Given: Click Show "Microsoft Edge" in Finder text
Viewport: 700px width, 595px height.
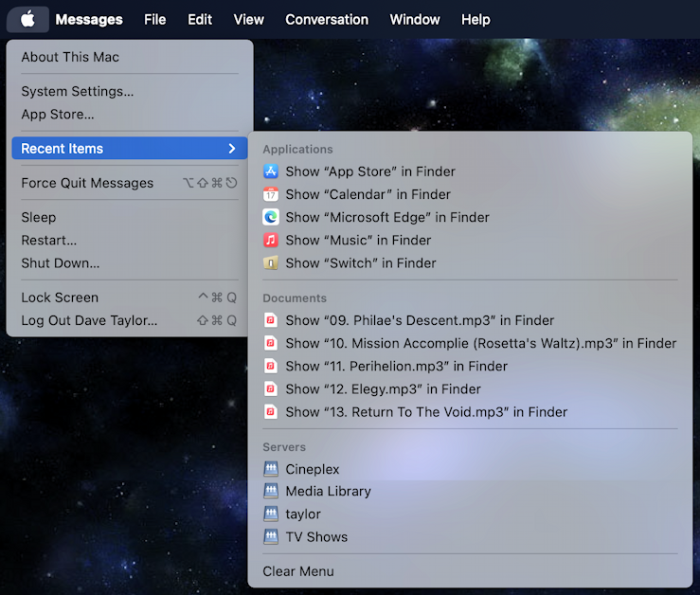Looking at the screenshot, I should 387,217.
